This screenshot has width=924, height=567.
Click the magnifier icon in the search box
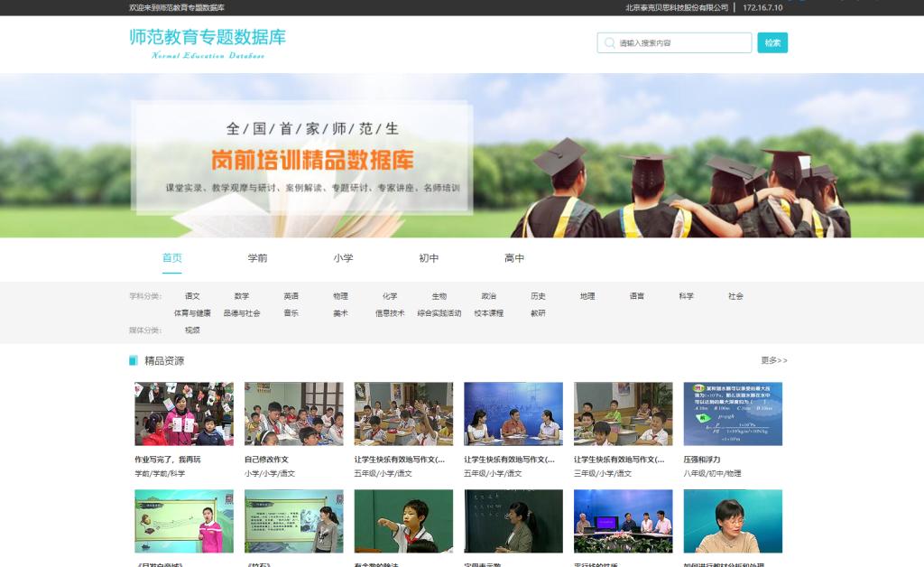(610, 43)
